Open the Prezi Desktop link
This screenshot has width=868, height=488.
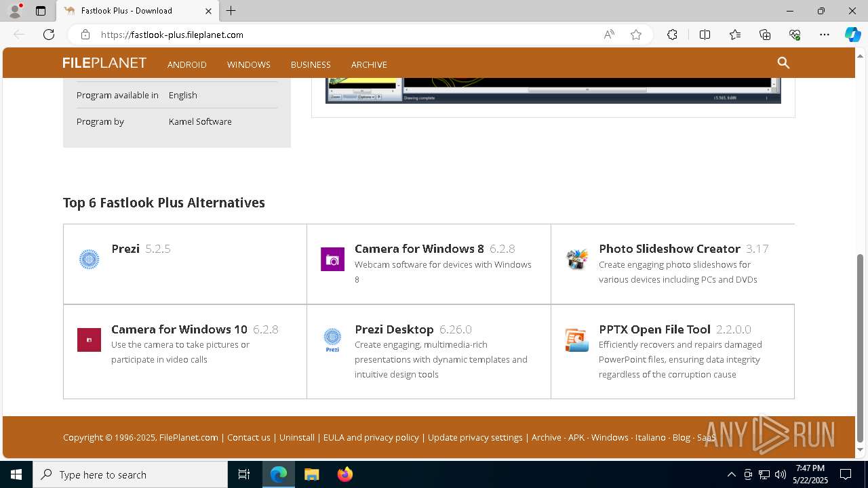(x=394, y=329)
